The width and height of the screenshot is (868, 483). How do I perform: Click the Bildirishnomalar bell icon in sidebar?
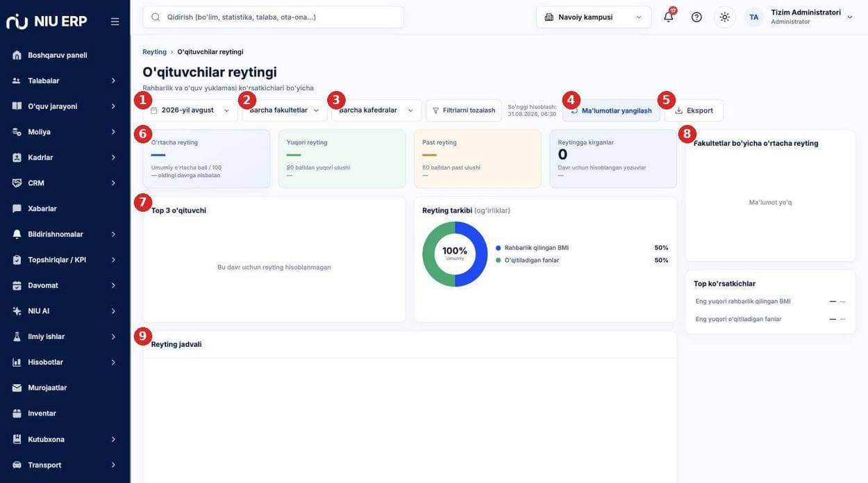(17, 234)
